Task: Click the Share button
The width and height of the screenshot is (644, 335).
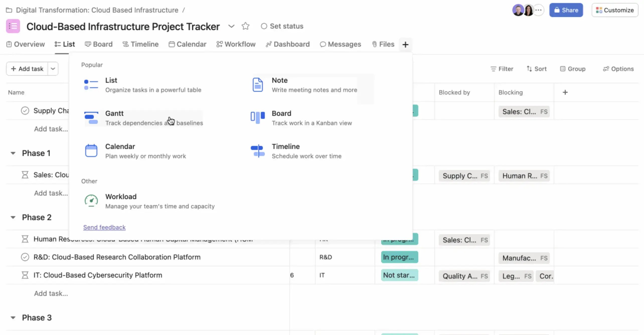Action: 566,10
